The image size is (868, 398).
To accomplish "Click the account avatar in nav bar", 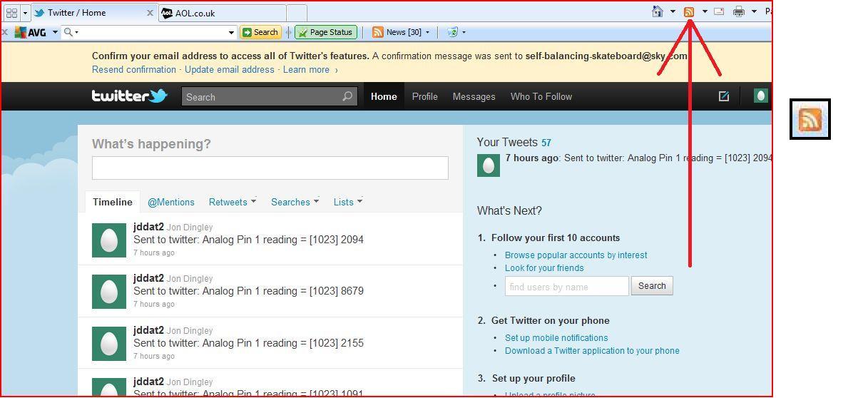I will 761,96.
